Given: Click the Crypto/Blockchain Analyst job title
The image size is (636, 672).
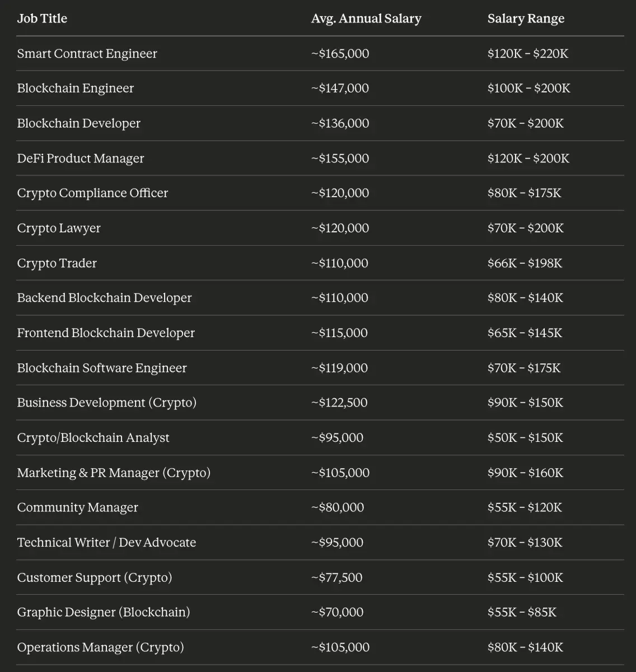Looking at the screenshot, I should [x=93, y=438].
